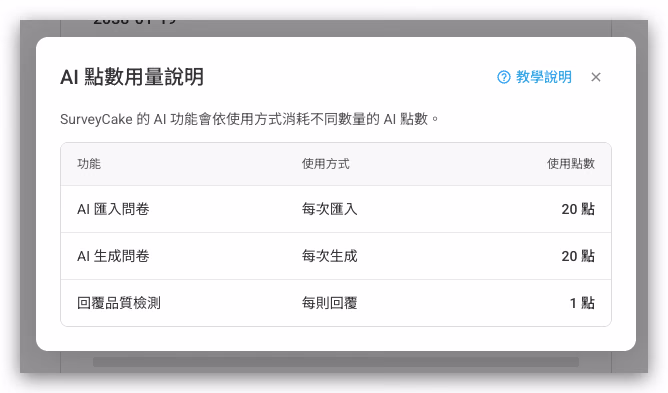This screenshot has height=393, width=668.
Task: Click the 20 點 value for AI 匯入問卷
Action: click(578, 209)
